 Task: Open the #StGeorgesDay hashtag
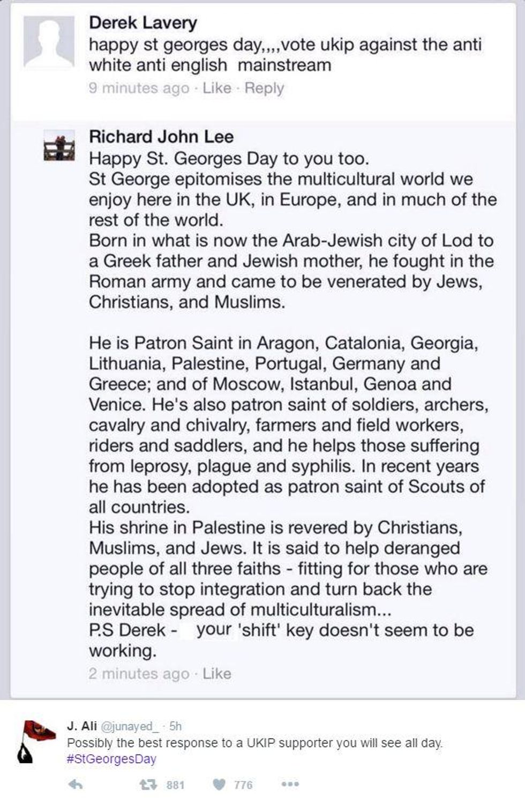point(111,759)
